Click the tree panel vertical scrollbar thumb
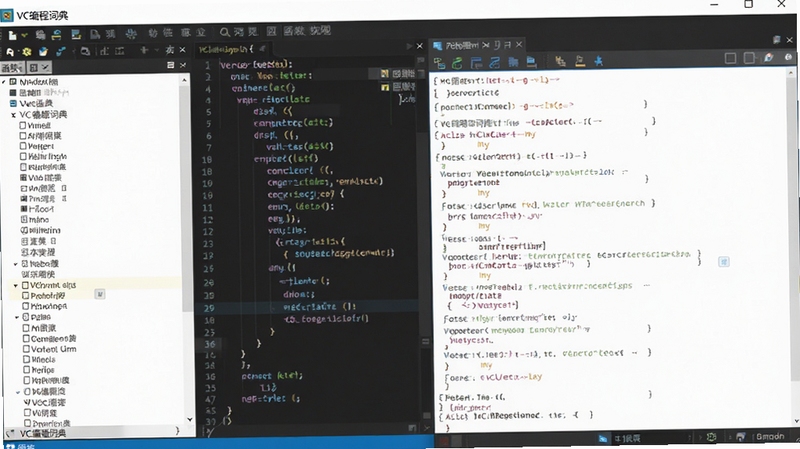 [x=187, y=199]
